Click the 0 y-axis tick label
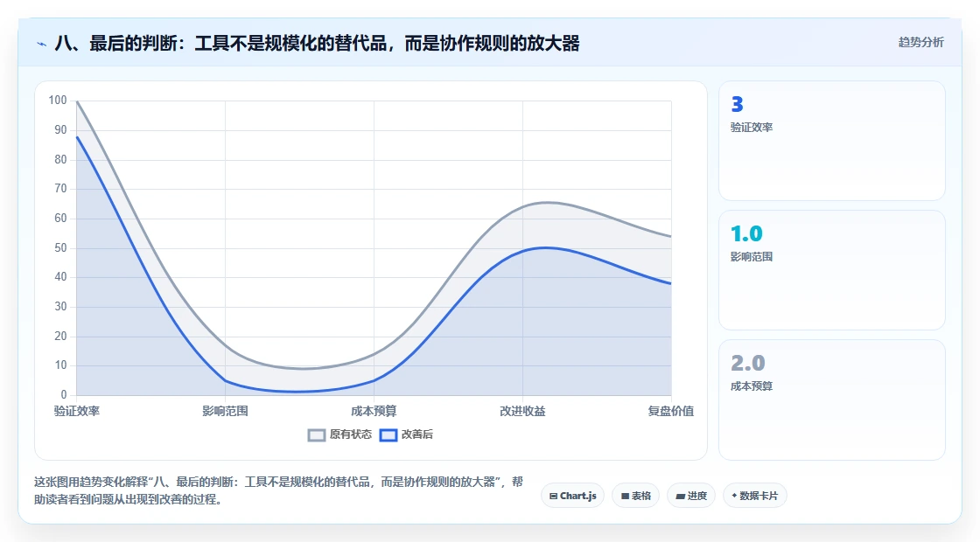 (64, 394)
